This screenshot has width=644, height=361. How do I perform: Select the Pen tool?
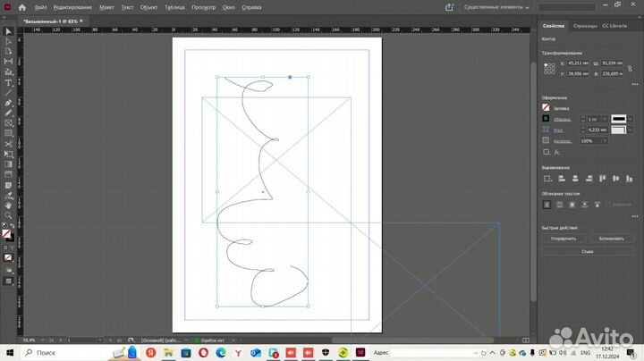coord(8,103)
